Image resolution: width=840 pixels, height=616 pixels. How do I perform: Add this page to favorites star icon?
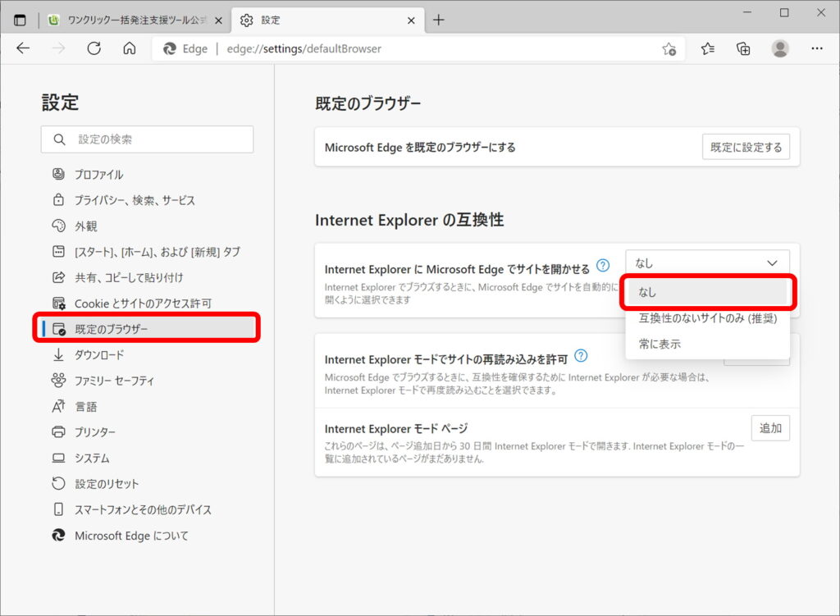669,49
